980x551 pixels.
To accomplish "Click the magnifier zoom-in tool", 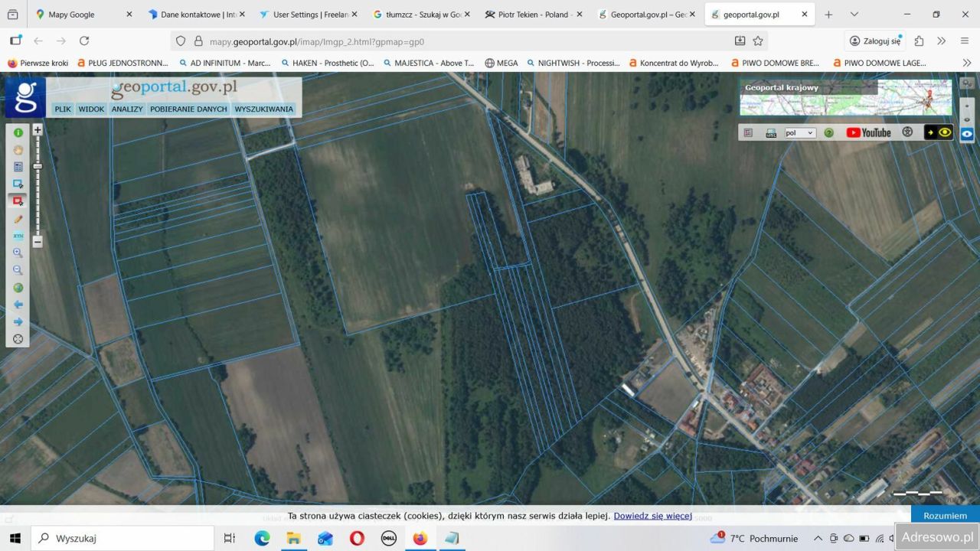I will click(18, 253).
